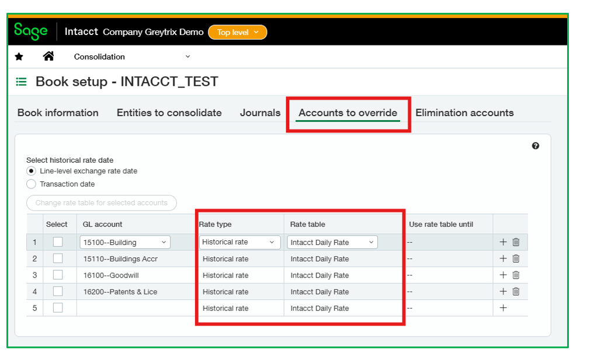This screenshot has width=594, height=364.
Task: Click the GL account column header
Action: pyautogui.click(x=102, y=225)
